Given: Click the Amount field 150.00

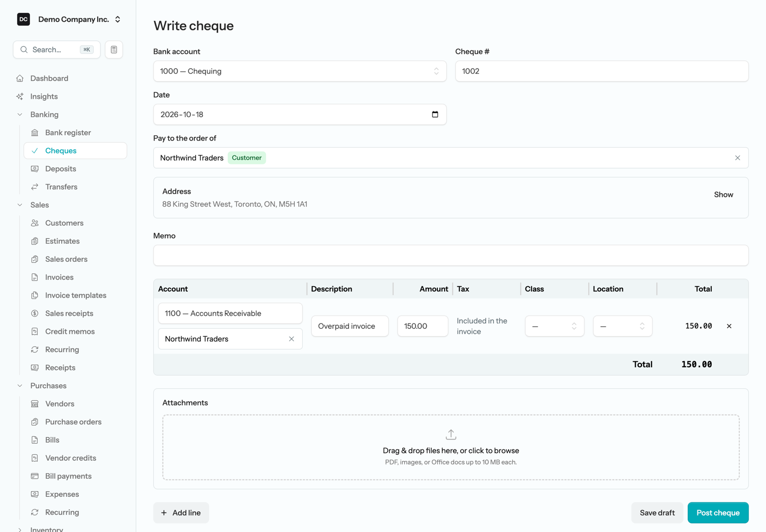Looking at the screenshot, I should tap(423, 326).
